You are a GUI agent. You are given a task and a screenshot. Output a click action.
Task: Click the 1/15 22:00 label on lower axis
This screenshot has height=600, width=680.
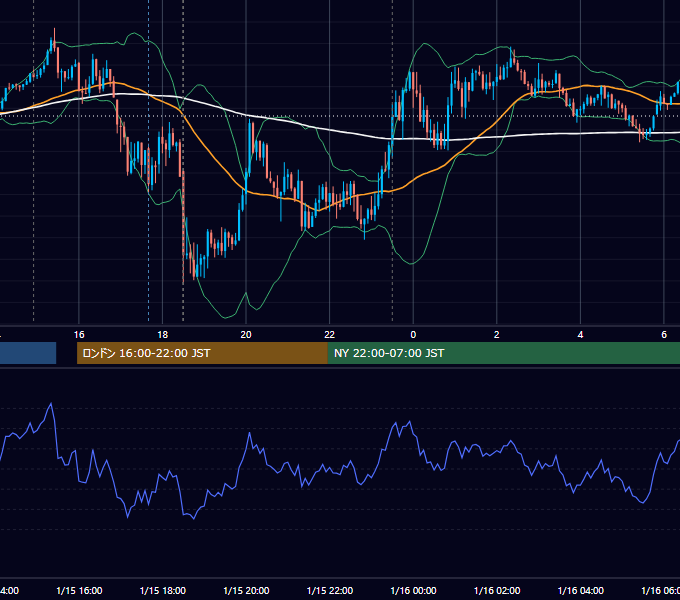tap(330, 590)
